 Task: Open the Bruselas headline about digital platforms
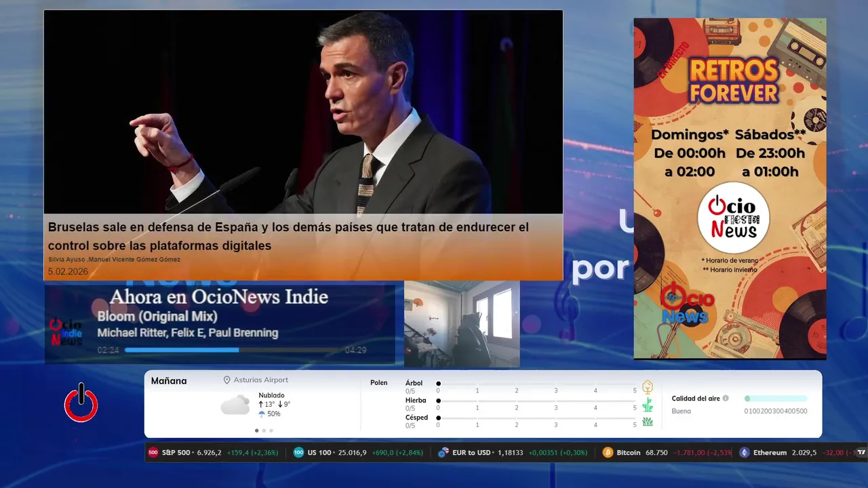pyautogui.click(x=288, y=236)
